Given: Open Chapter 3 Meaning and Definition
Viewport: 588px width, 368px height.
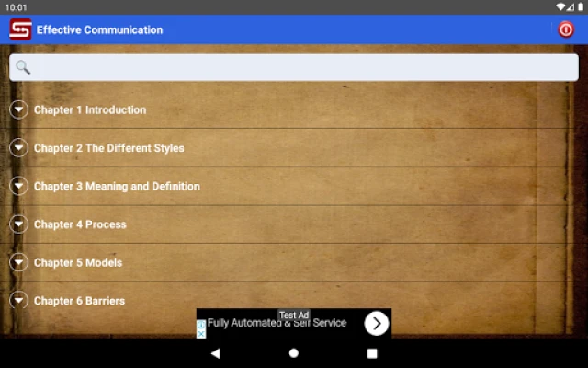Looking at the screenshot, I should 117,186.
